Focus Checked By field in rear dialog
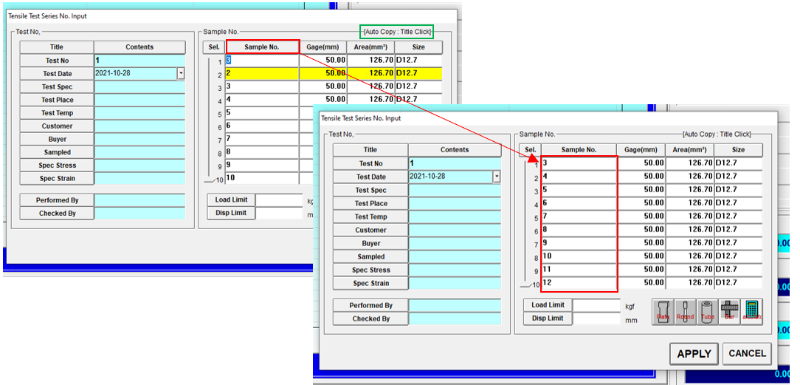800x385 pixels. [139, 213]
